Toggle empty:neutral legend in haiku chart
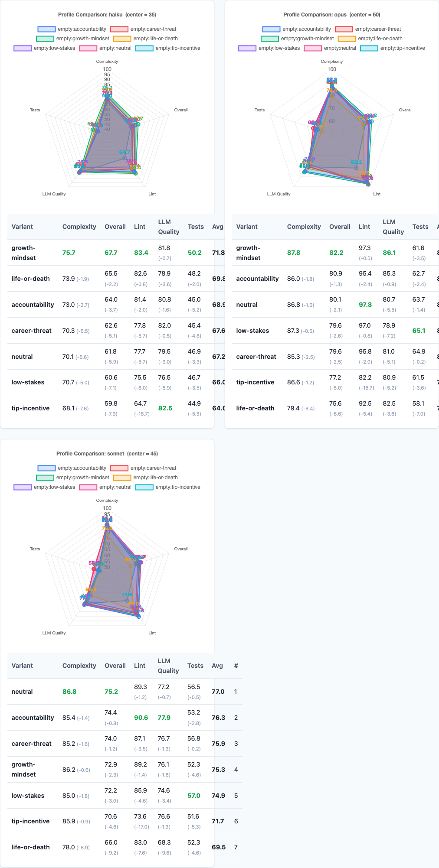Screen dimensions: 439x868 (105, 48)
